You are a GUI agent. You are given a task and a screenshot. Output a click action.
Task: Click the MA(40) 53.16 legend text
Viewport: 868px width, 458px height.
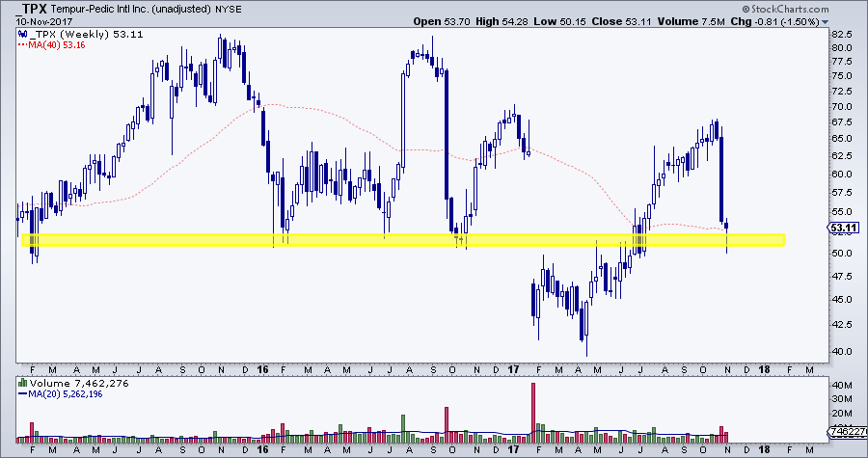(x=55, y=44)
